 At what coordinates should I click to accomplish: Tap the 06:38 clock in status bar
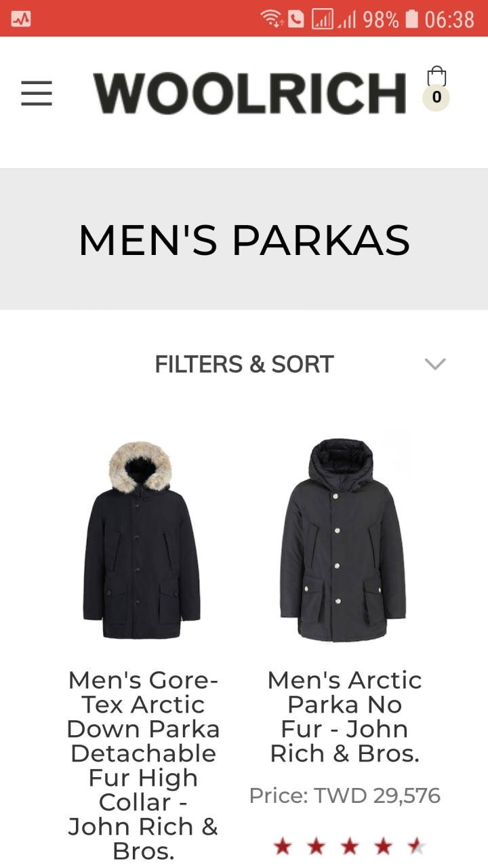pyautogui.click(x=449, y=20)
